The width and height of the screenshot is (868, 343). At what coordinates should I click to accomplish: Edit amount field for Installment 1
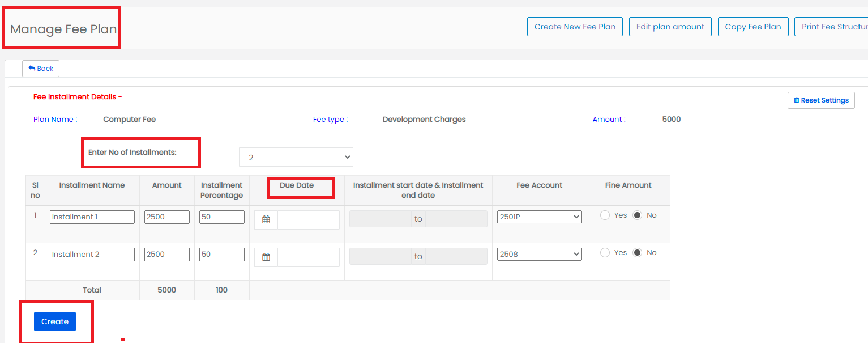pyautogui.click(x=167, y=217)
